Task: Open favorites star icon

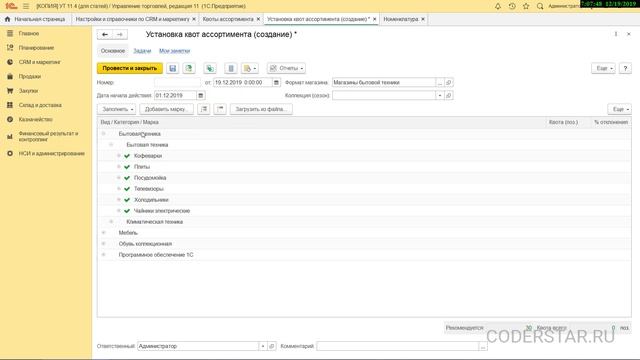Action: click(x=526, y=6)
